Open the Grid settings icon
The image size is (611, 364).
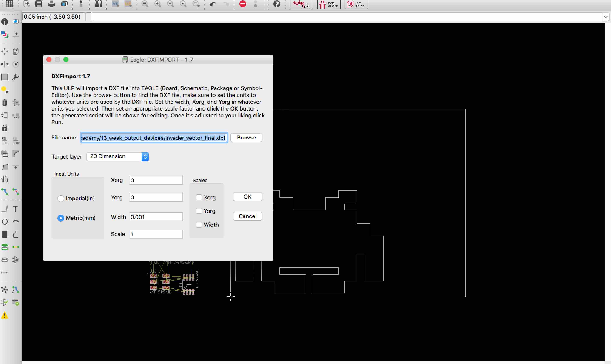pyautogui.click(x=9, y=4)
